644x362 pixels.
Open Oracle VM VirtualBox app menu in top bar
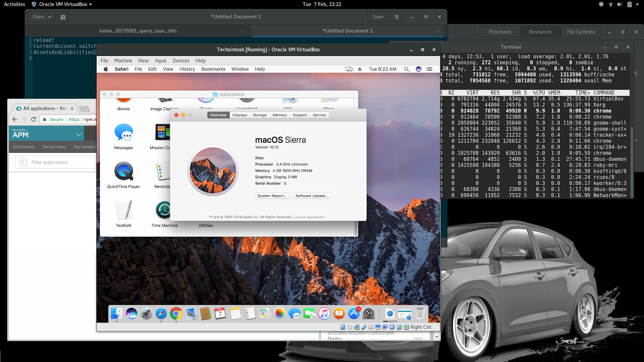pos(62,4)
